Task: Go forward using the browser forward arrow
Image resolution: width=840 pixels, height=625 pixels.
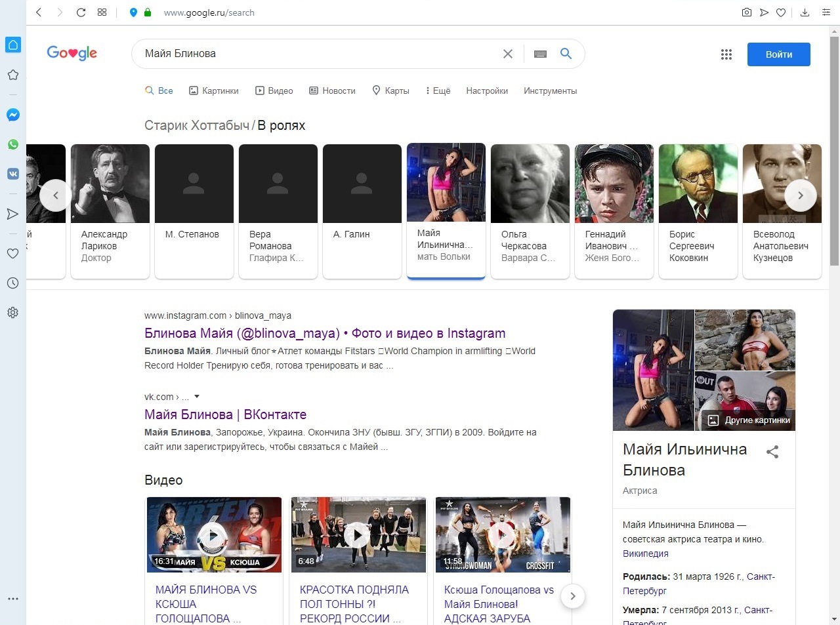Action: pyautogui.click(x=60, y=12)
